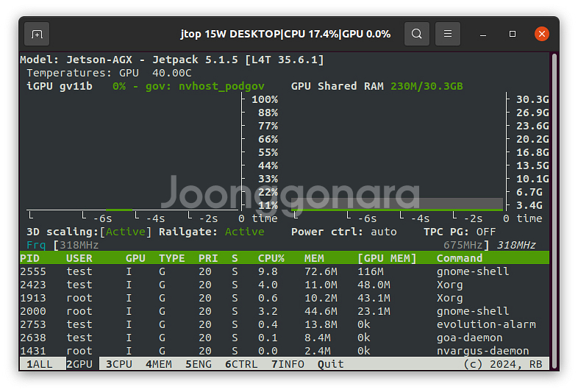Click the terminal vertical scrollbar
The height and width of the screenshot is (392, 578).
point(554,210)
